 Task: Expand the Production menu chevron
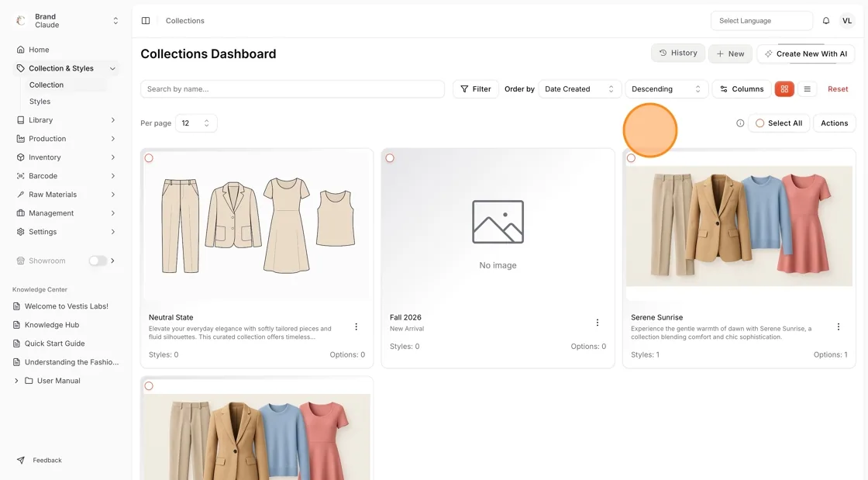[x=112, y=138]
